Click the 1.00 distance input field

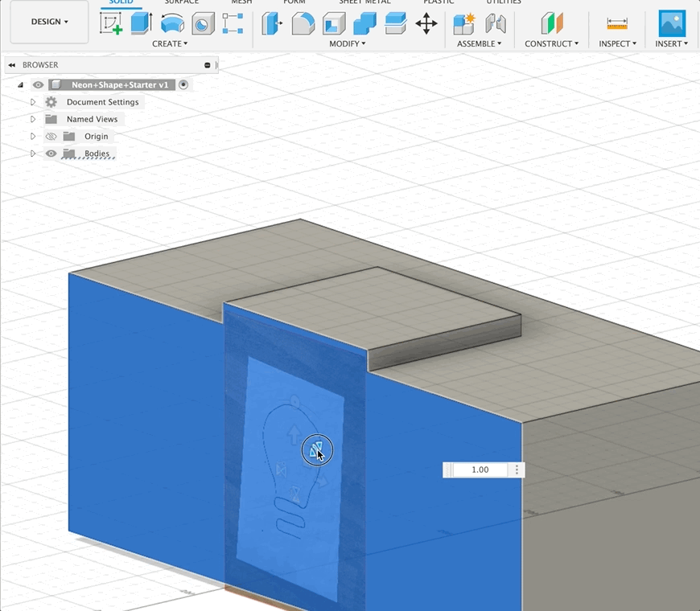[x=479, y=470]
